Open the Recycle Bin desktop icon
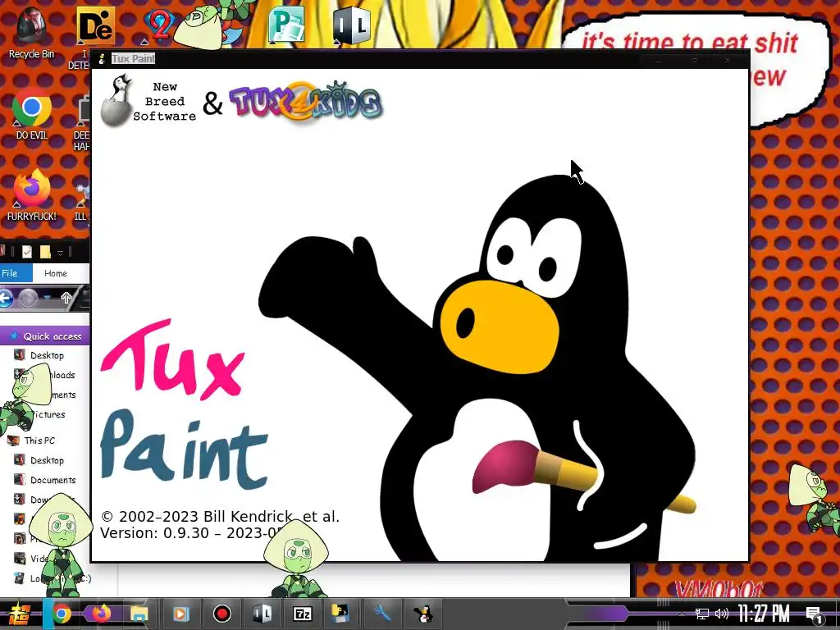This screenshot has height=630, width=840. click(31, 33)
